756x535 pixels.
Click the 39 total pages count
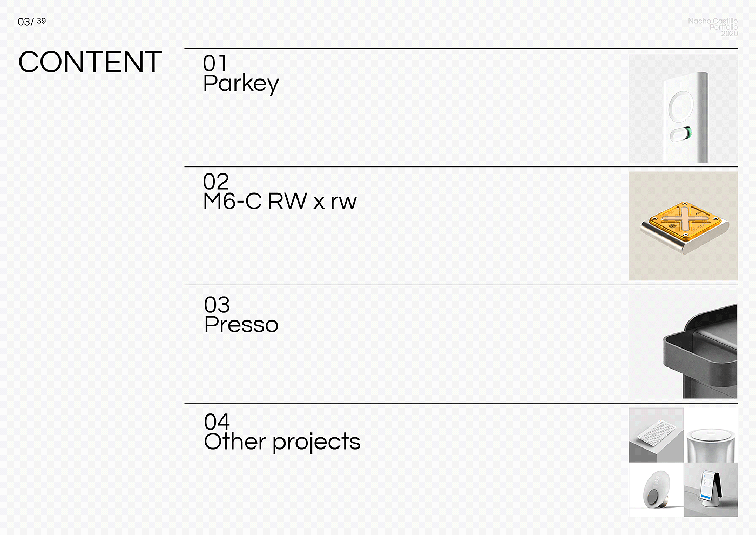click(42, 21)
